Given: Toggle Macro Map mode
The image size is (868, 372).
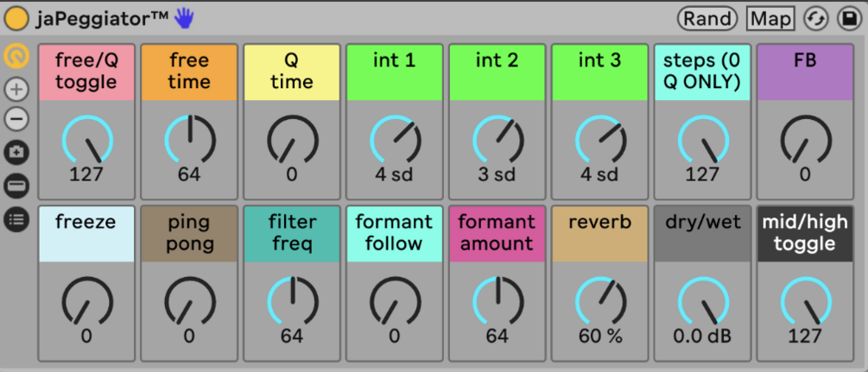Looking at the screenshot, I should coord(770,19).
